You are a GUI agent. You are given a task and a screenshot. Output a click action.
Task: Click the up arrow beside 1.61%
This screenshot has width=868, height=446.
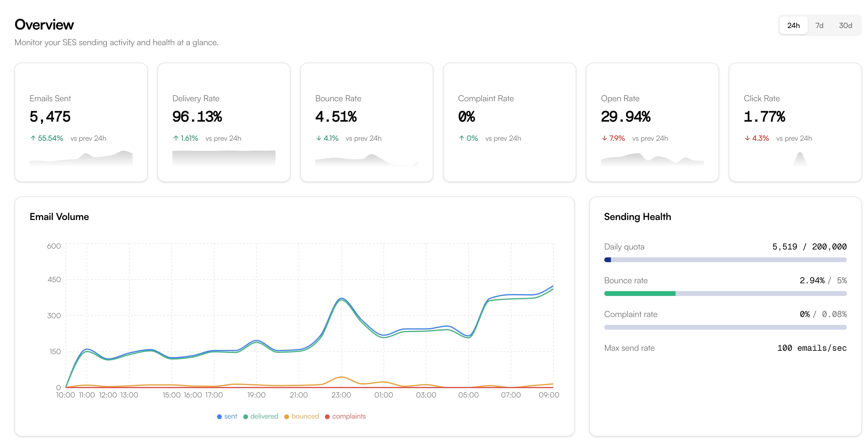(176, 138)
